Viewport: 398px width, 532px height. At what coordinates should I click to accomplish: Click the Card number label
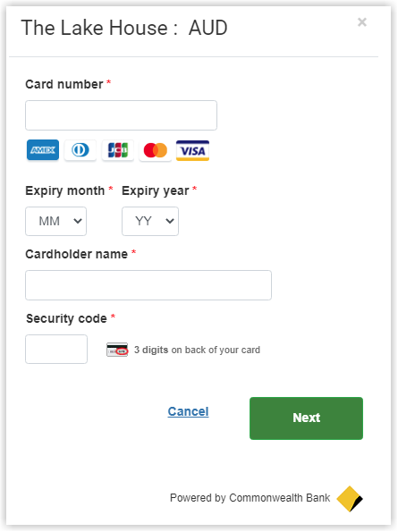(64, 84)
